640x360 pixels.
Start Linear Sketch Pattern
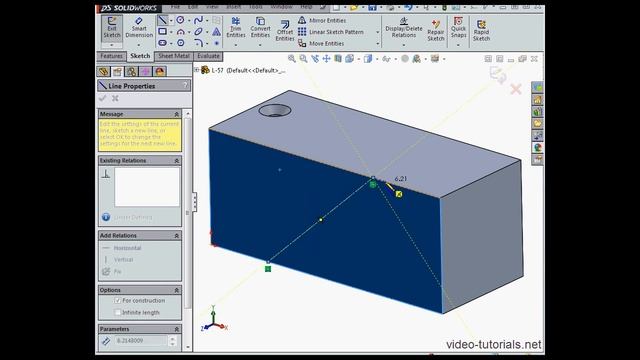(x=331, y=32)
